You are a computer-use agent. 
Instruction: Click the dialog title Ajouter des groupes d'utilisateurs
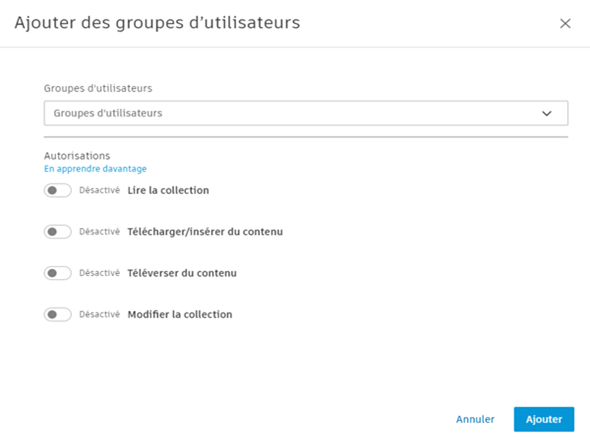(157, 23)
